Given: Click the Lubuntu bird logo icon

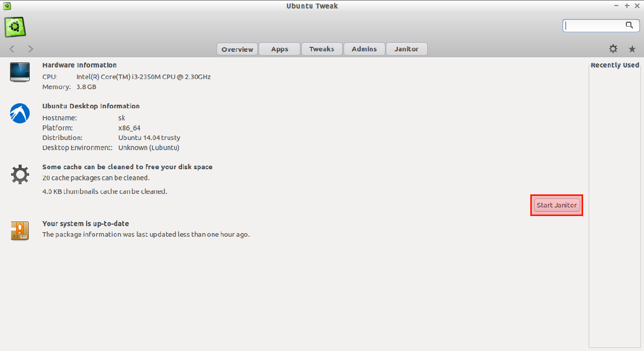Looking at the screenshot, I should (x=20, y=113).
